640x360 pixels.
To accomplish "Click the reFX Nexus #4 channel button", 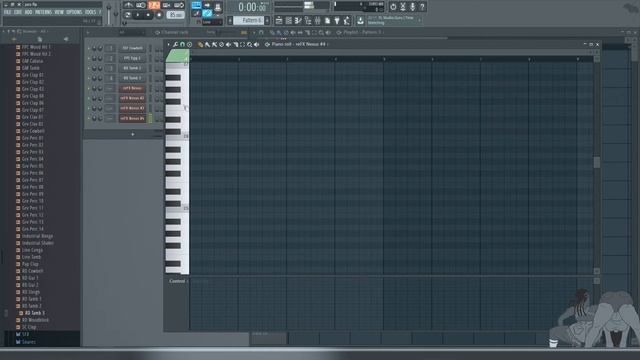I will point(133,118).
